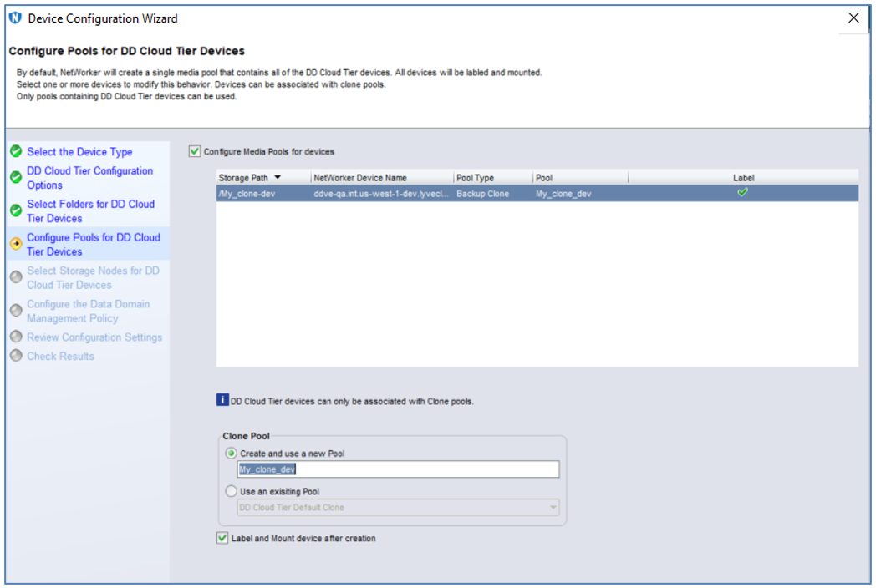876x588 pixels.
Task: Jump to Select Folders for DD Cloud Tier Devices
Action: tap(90, 210)
